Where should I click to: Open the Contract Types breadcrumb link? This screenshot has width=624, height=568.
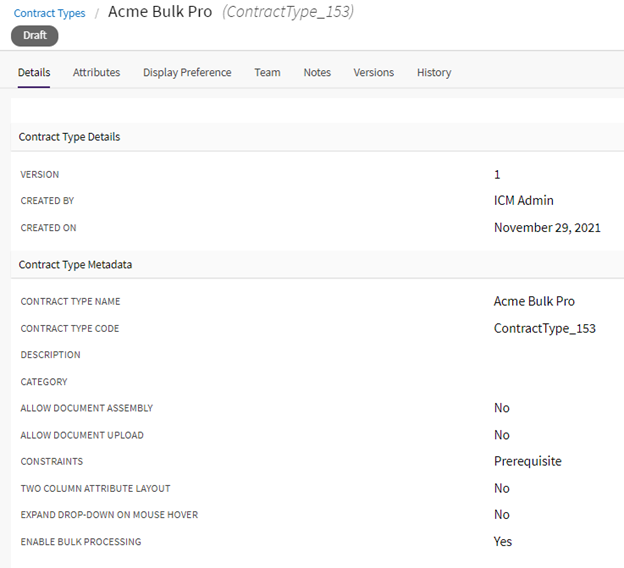pos(49,13)
